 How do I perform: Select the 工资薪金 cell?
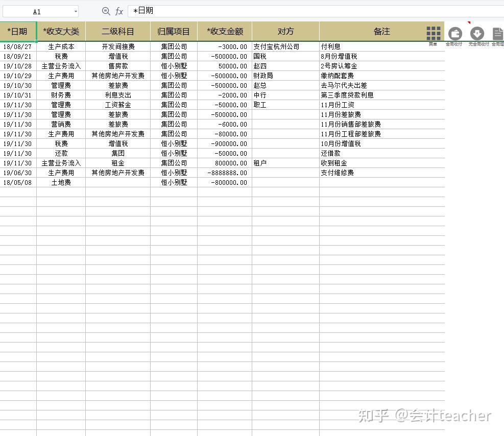point(118,105)
